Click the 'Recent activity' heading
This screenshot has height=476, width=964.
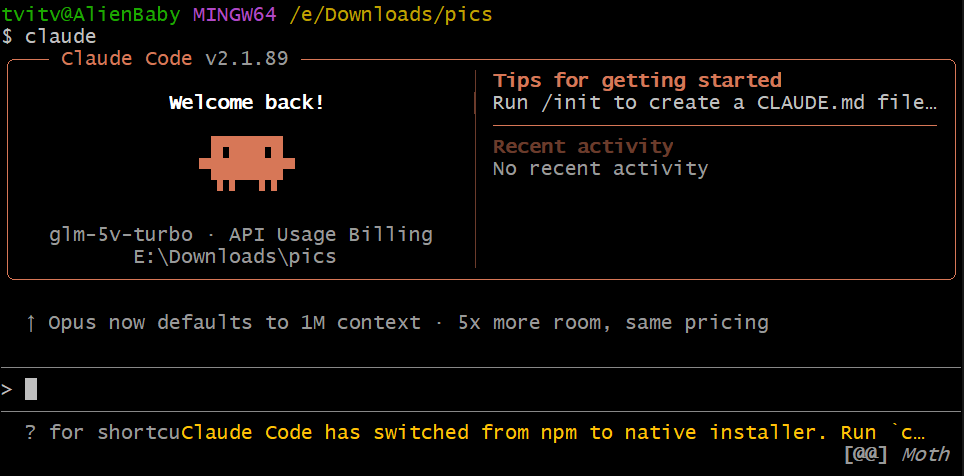pyautogui.click(x=583, y=146)
